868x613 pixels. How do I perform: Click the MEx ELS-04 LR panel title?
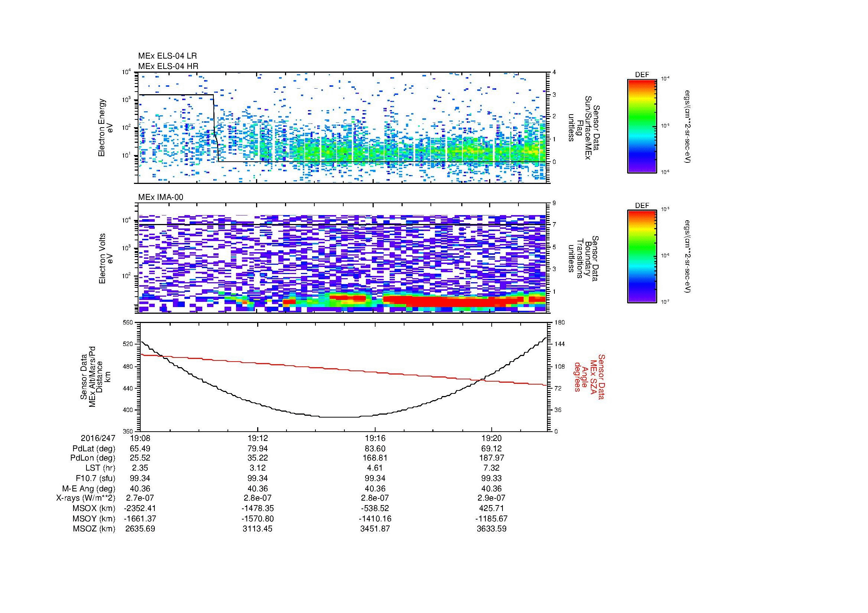pyautogui.click(x=167, y=56)
